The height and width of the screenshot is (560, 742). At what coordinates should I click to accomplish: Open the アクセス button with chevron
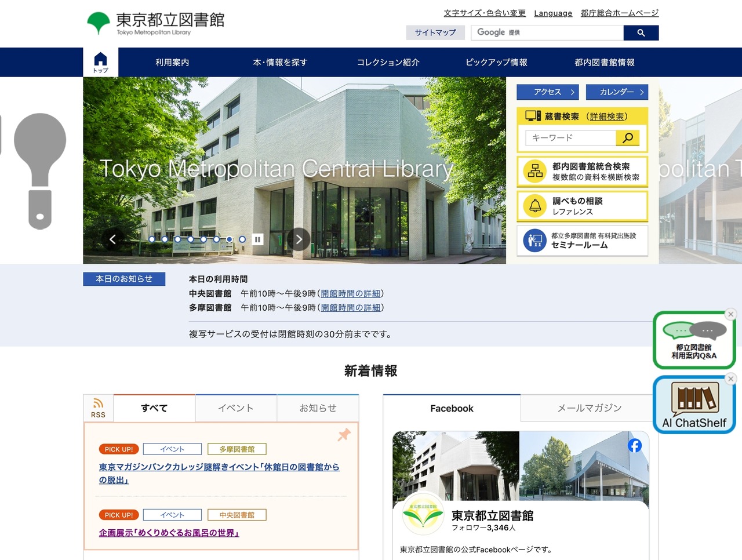pos(548,92)
